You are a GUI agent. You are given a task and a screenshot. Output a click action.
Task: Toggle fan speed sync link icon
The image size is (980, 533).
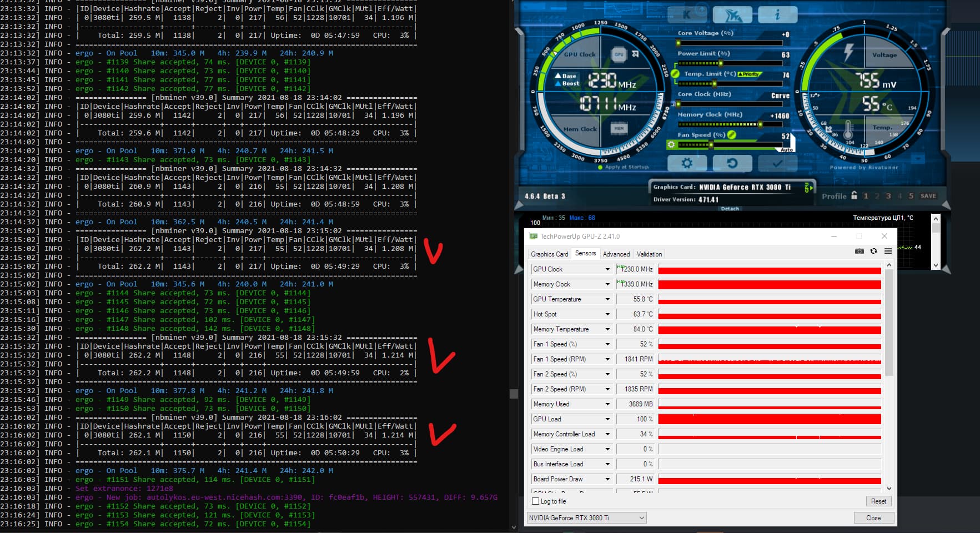731,134
